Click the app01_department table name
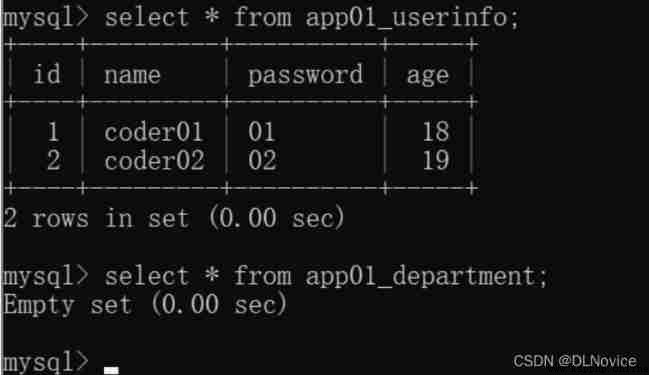This screenshot has width=649, height=375. click(x=422, y=277)
